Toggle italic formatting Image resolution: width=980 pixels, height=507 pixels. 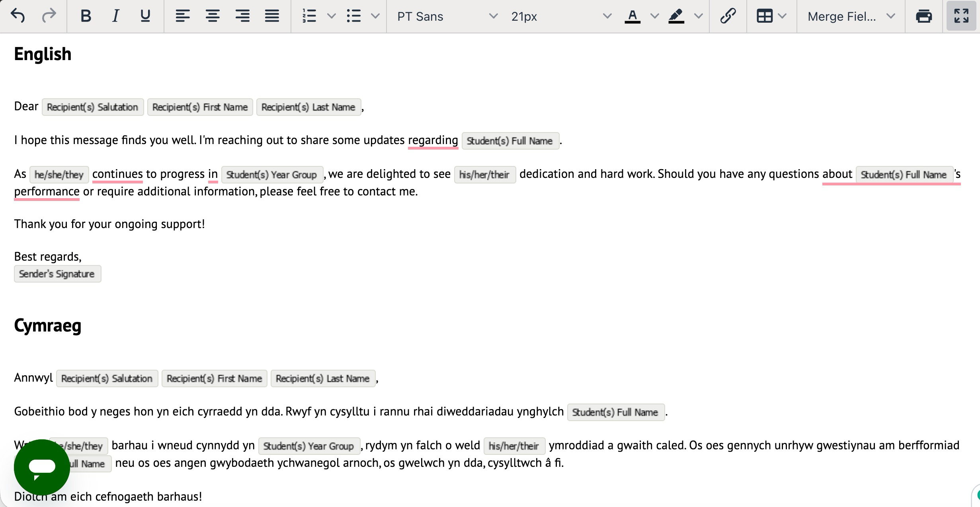pos(115,16)
